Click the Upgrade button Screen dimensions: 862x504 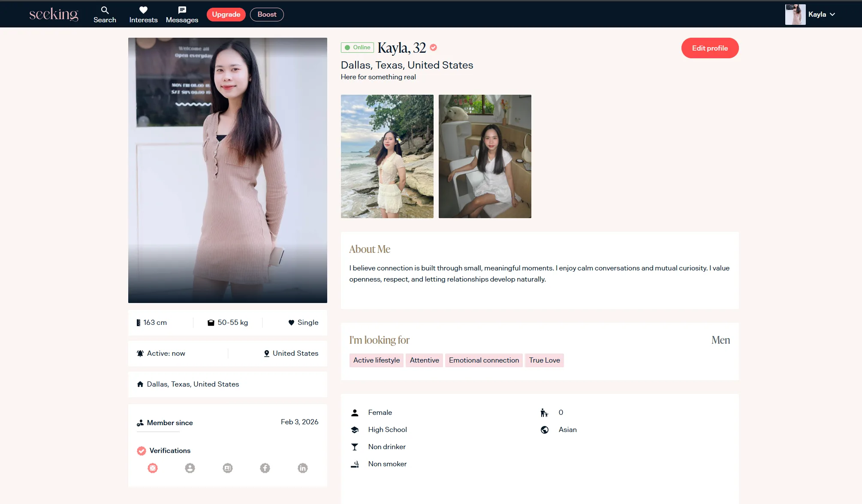pos(226,15)
